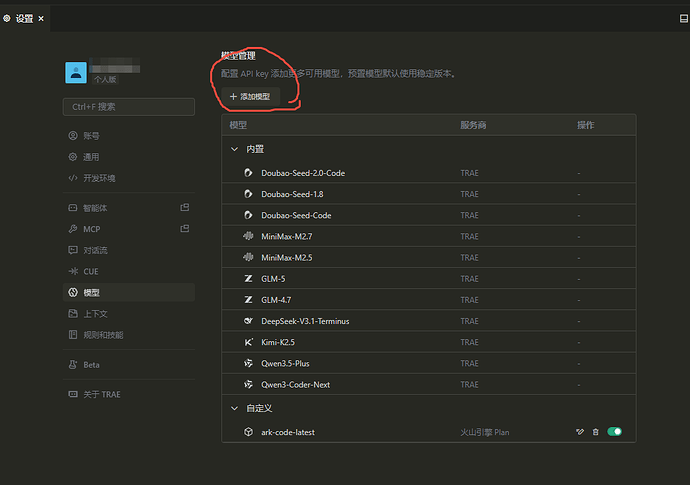
Task: Click the ark-code-latest cube icon
Action: [x=248, y=432]
